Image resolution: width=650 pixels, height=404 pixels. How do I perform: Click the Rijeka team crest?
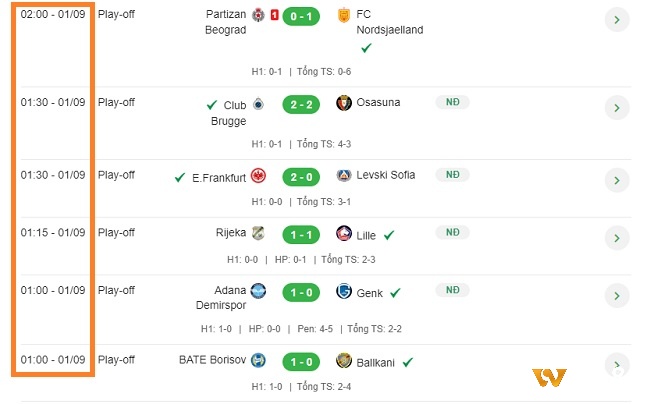(x=258, y=233)
